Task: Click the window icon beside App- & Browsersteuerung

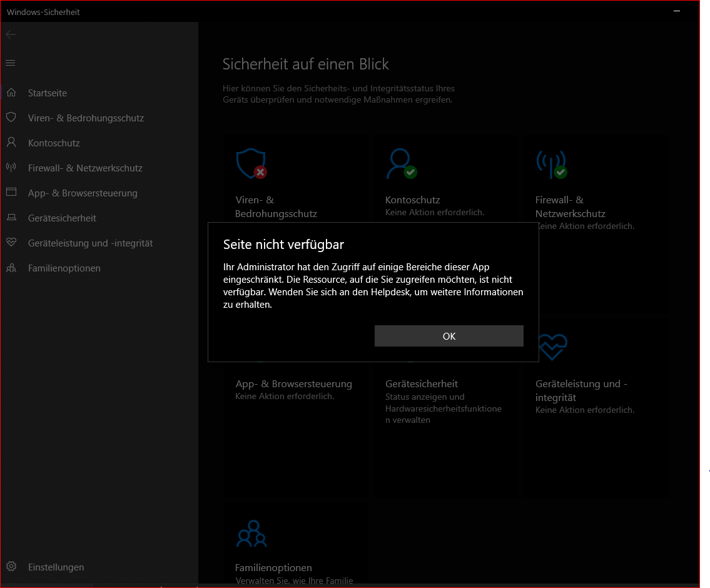Action: (x=11, y=192)
